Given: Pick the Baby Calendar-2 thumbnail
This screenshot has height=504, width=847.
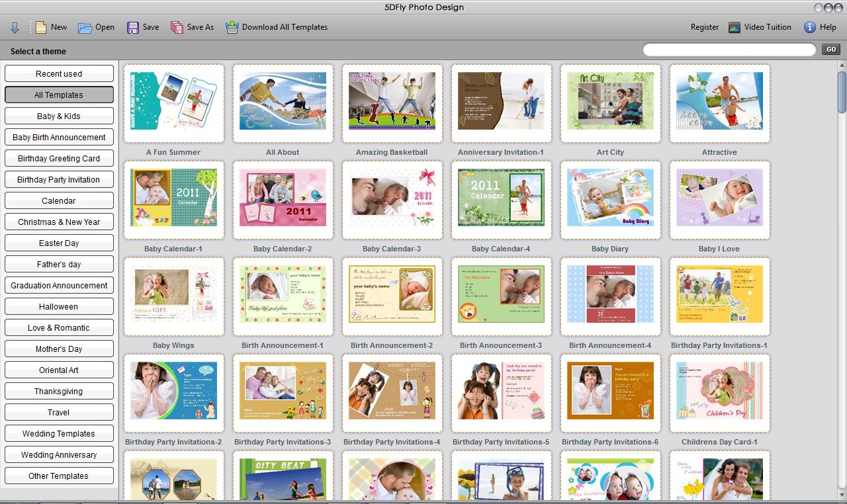Looking at the screenshot, I should click(x=283, y=200).
